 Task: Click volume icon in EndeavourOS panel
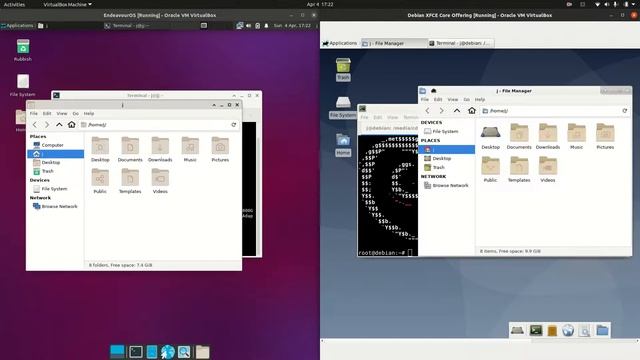point(249,25)
